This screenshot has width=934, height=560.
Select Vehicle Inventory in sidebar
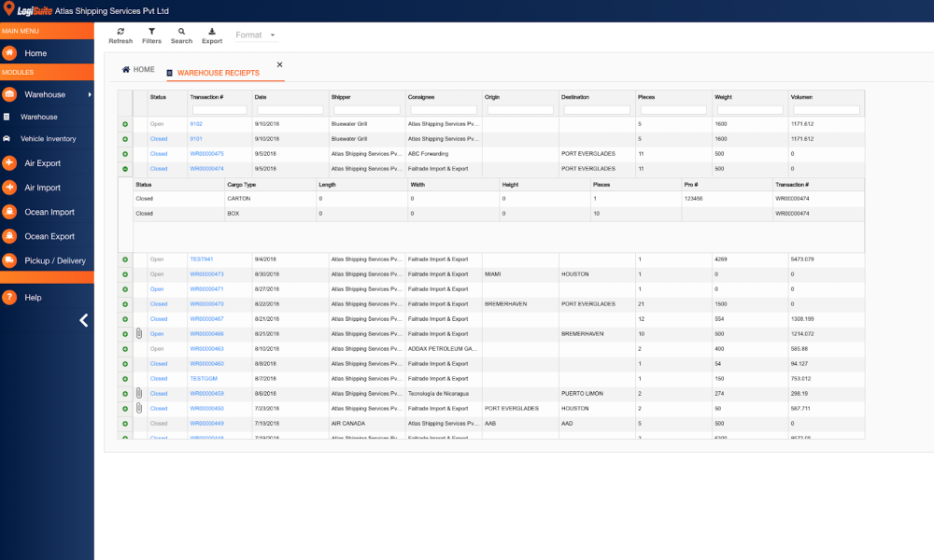pyautogui.click(x=48, y=139)
